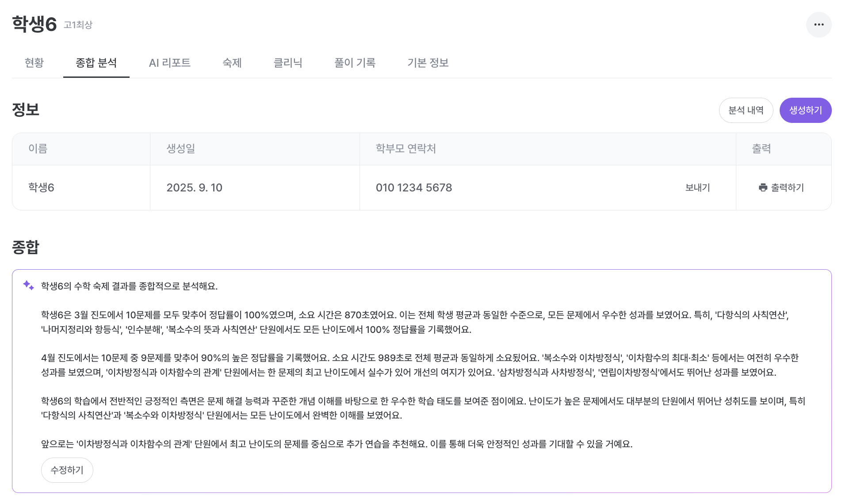The width and height of the screenshot is (865, 504).
Task: Click the printer icon to print report
Action: 763,187
